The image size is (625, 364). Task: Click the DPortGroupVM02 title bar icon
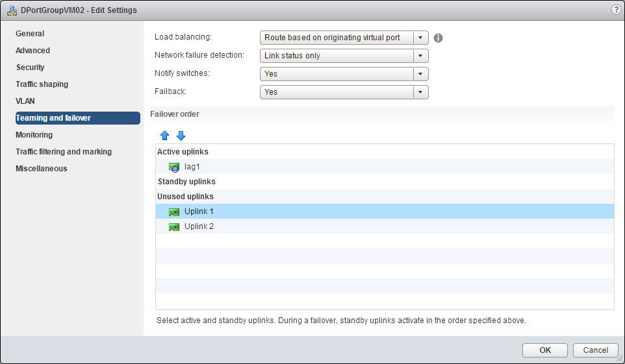pyautogui.click(x=12, y=10)
